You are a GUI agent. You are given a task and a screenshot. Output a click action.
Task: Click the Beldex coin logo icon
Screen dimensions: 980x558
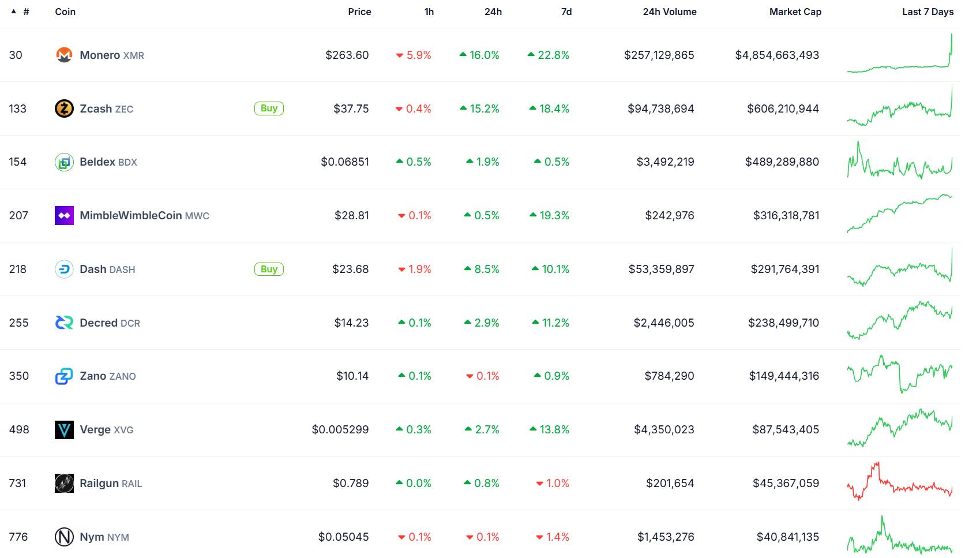point(64,162)
